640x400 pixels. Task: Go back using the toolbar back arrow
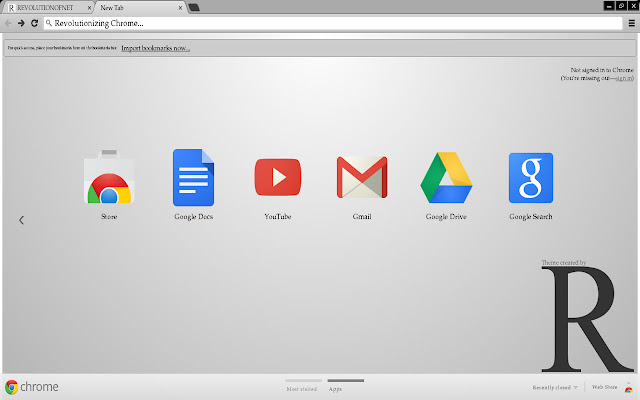tap(8, 23)
